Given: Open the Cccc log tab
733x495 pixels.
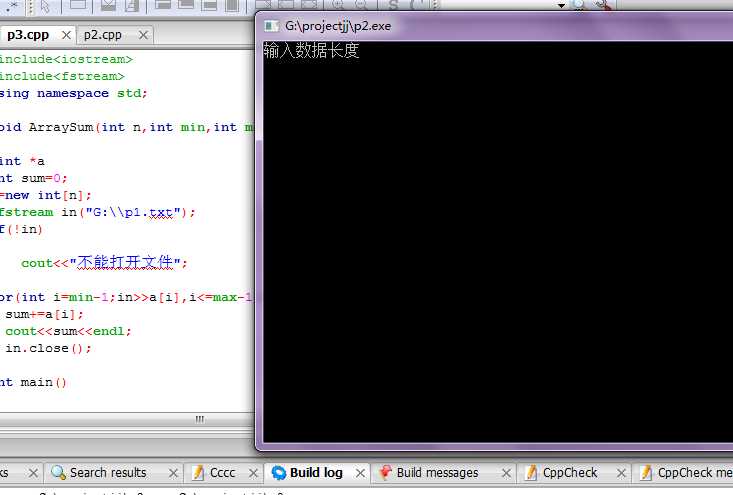Looking at the screenshot, I should 222,473.
